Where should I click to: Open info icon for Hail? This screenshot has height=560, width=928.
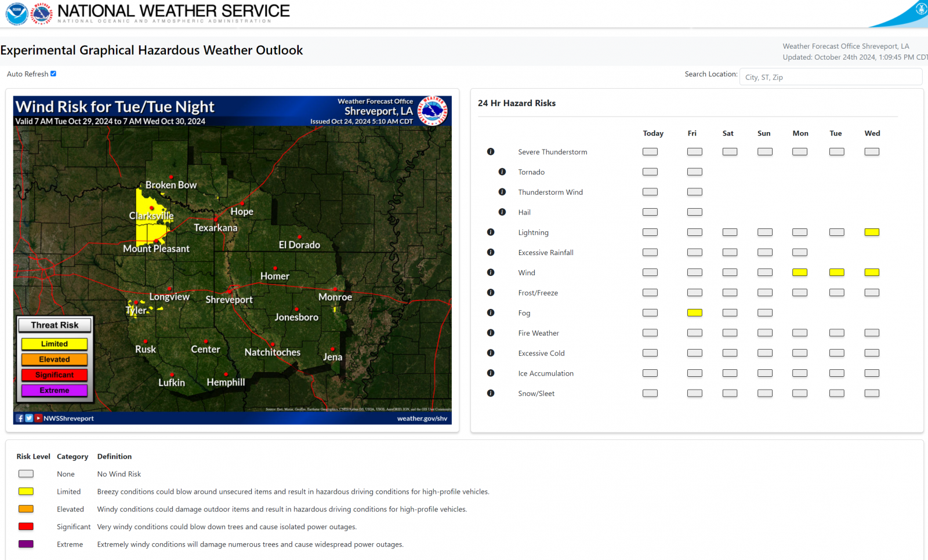coord(502,212)
